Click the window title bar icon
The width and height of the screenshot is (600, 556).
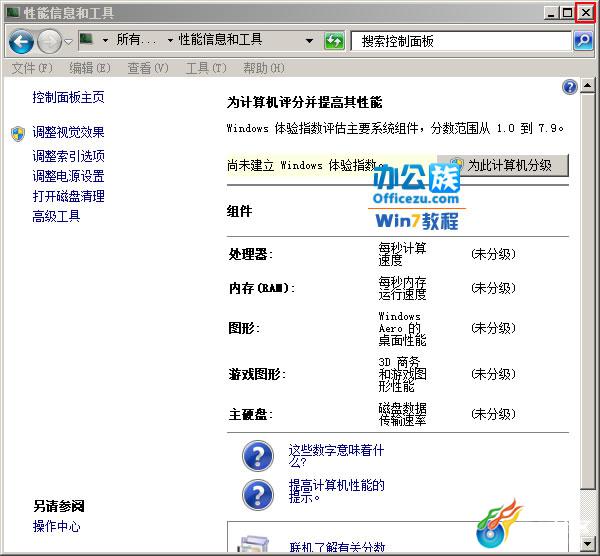pos(13,13)
